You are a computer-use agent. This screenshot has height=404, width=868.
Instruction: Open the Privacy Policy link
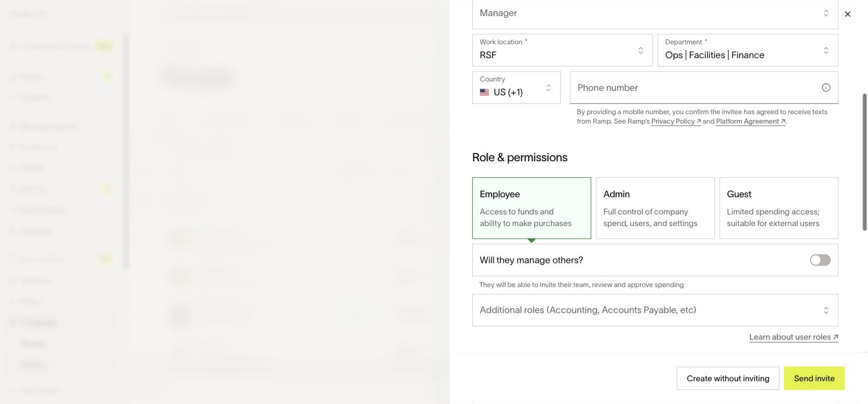pos(676,121)
